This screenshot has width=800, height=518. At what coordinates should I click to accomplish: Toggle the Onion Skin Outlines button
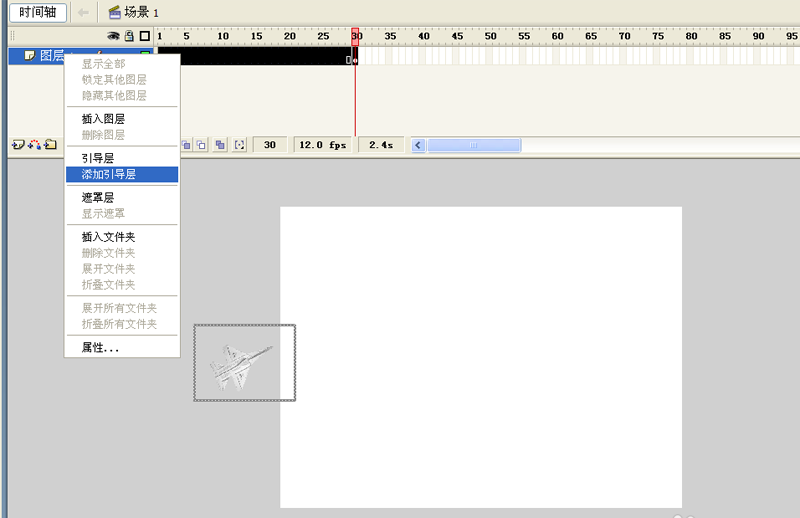(202, 145)
